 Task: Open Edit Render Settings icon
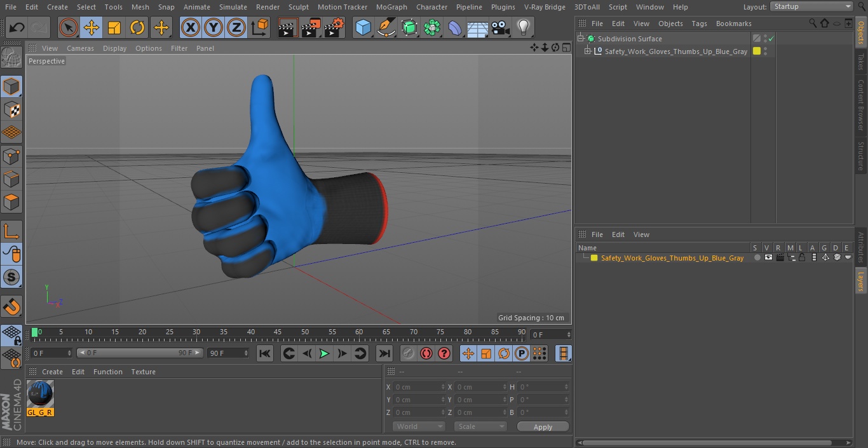(334, 28)
